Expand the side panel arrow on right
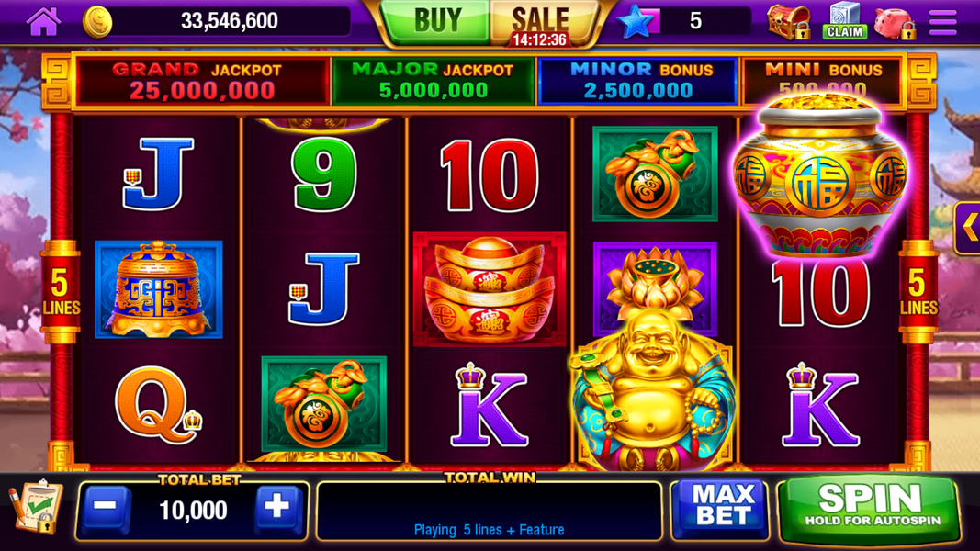This screenshot has height=551, width=980. [967, 228]
